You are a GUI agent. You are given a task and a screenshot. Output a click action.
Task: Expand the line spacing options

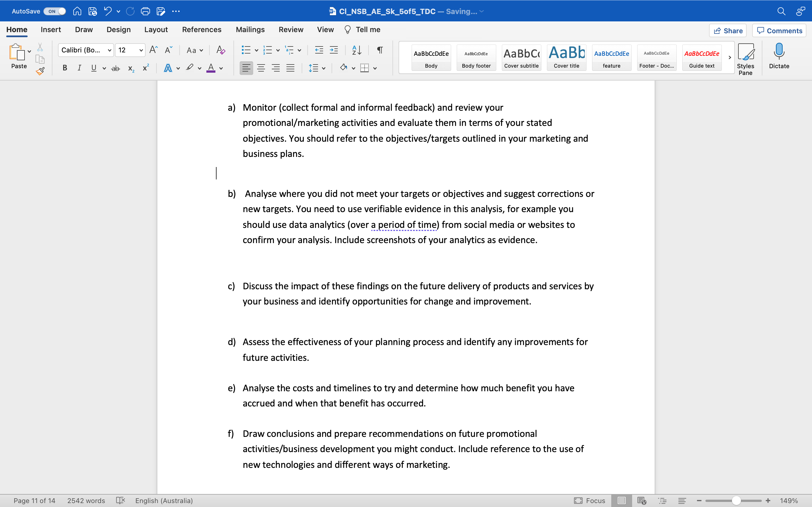coord(323,68)
